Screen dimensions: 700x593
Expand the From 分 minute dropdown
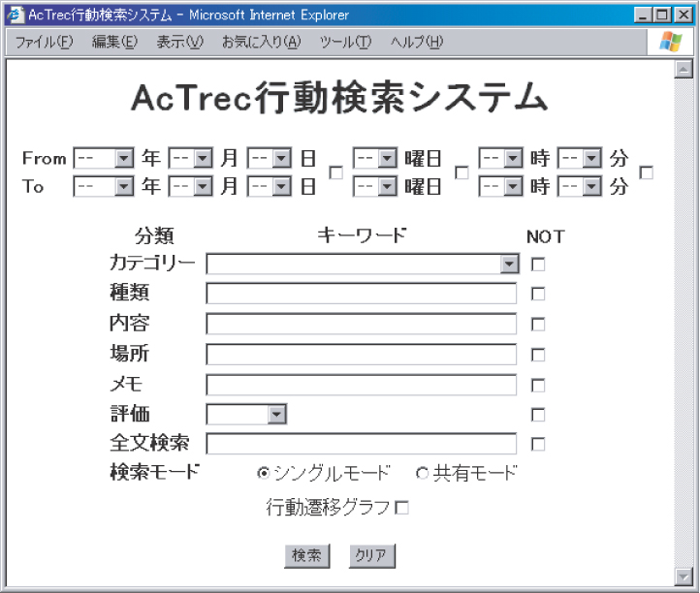tap(580, 158)
